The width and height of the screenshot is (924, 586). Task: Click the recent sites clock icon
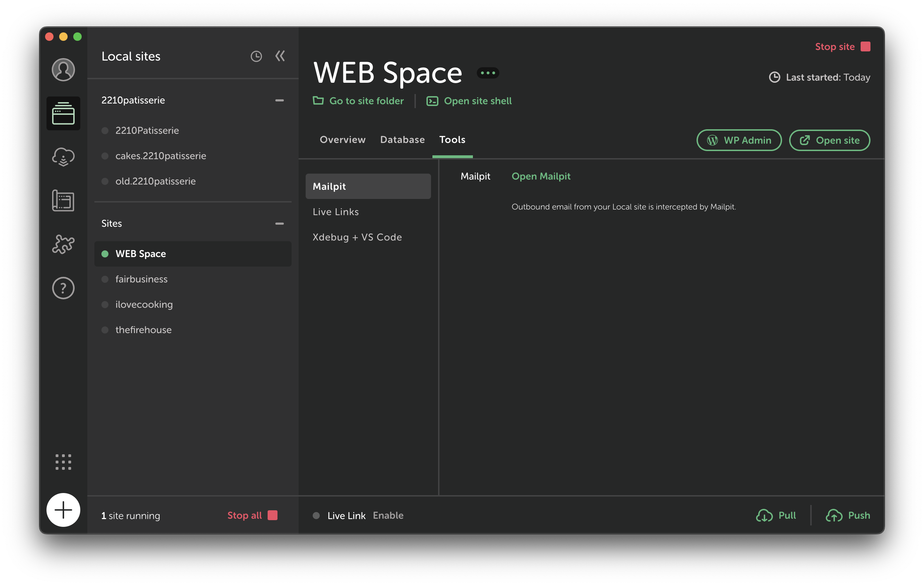pyautogui.click(x=256, y=56)
